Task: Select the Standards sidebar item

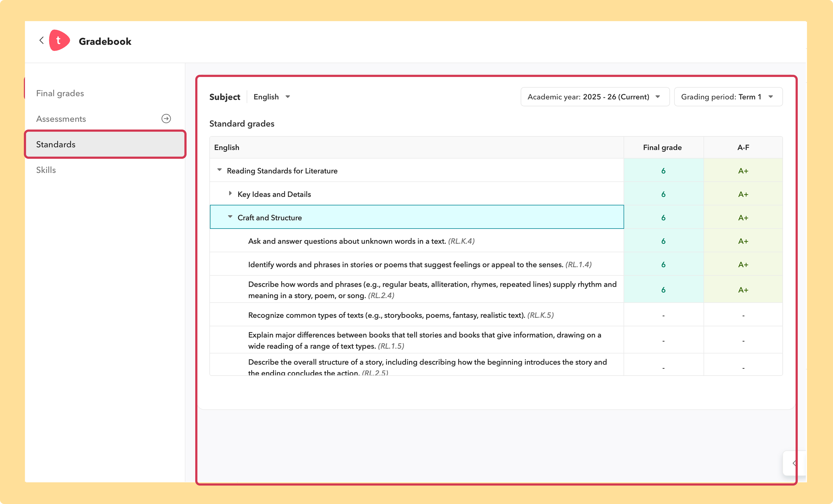Action: tap(105, 144)
